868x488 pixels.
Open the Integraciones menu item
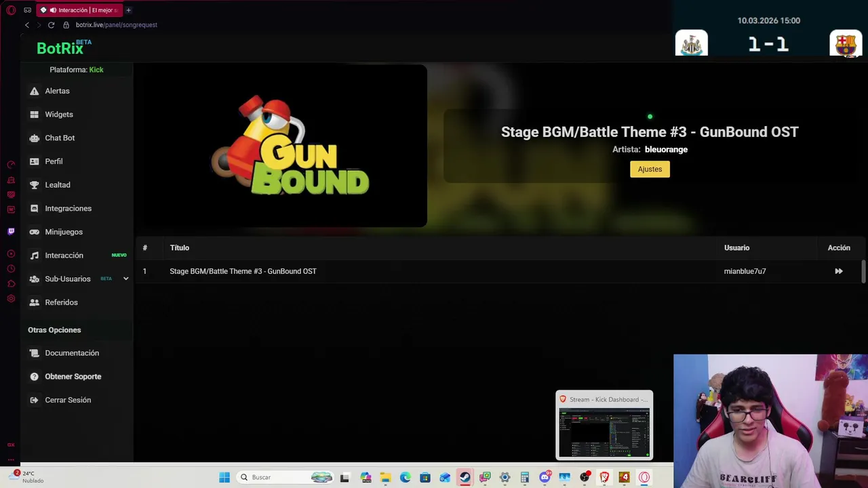68,209
